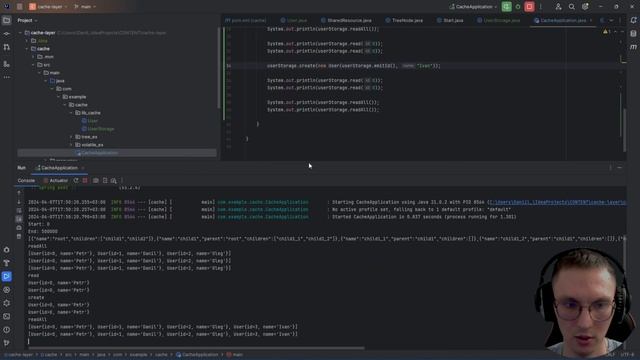The width and height of the screenshot is (640, 360).
Task: Open the Problems tool window icon
Action: (x=7, y=330)
